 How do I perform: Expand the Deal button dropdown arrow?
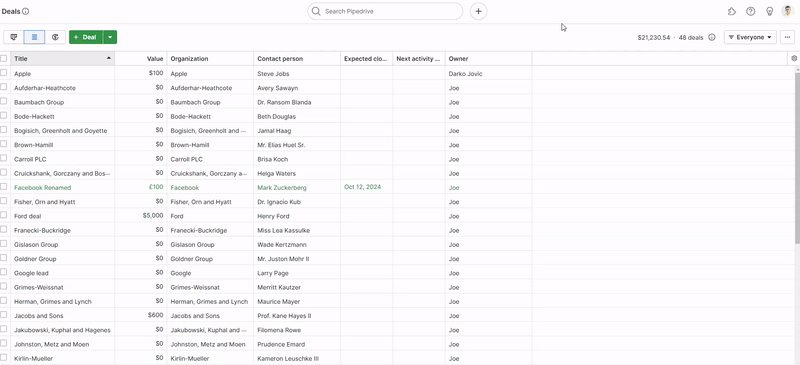pos(110,37)
